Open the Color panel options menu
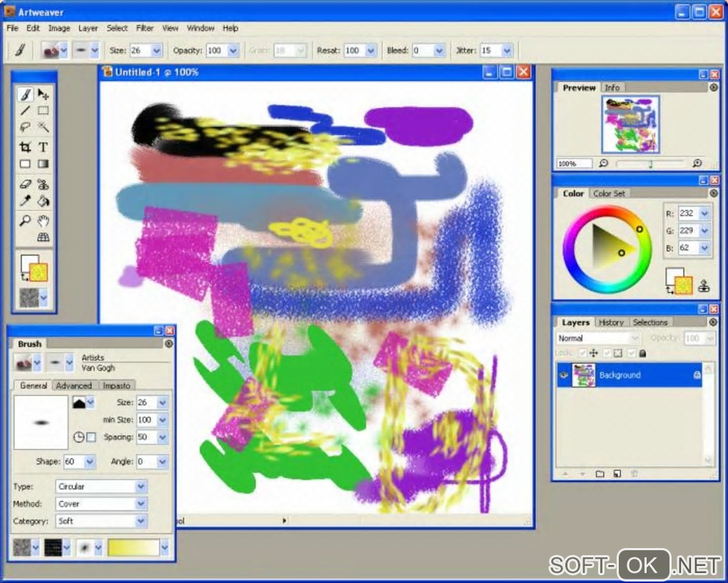 coord(714,193)
